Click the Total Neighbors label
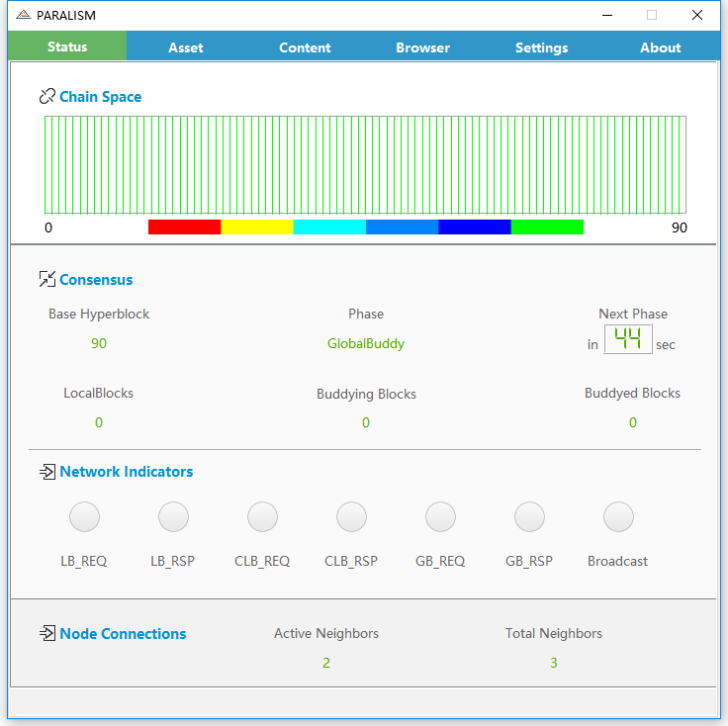 point(554,634)
